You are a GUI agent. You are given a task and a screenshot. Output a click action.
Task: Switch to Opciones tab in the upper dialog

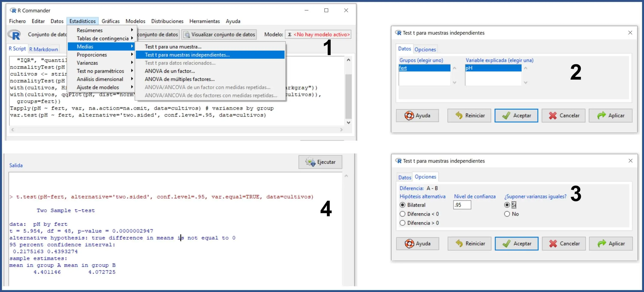click(425, 49)
